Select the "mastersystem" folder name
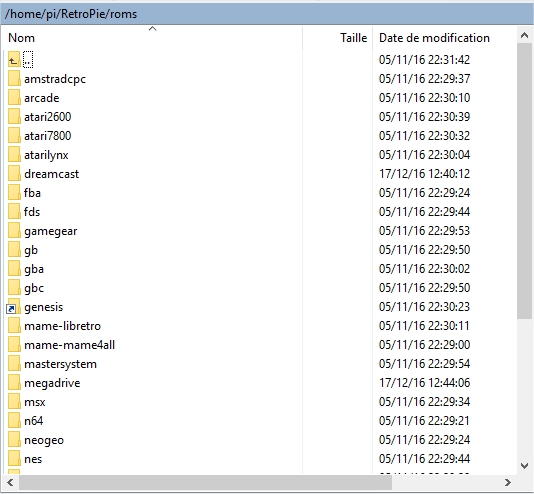This screenshot has height=494, width=534. pos(60,365)
